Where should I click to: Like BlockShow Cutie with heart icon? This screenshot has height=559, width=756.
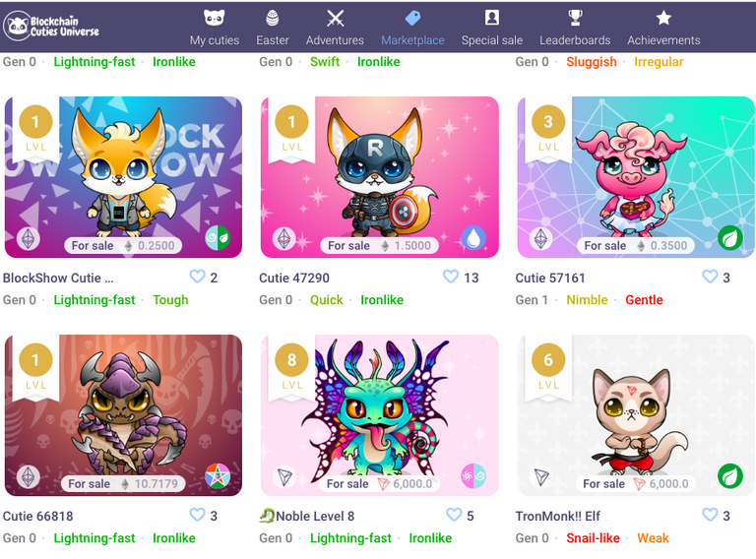[197, 277]
